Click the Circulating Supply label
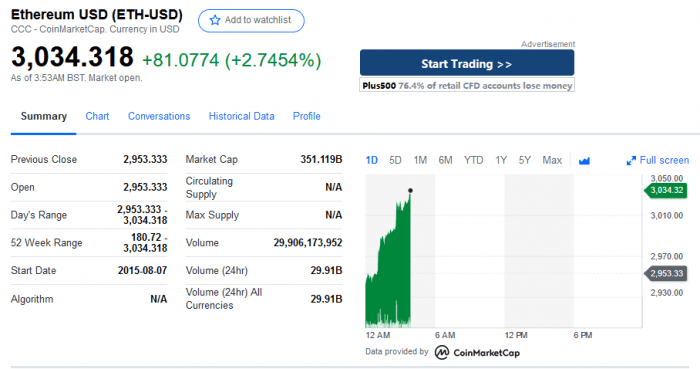The image size is (700, 369). pyautogui.click(x=209, y=187)
